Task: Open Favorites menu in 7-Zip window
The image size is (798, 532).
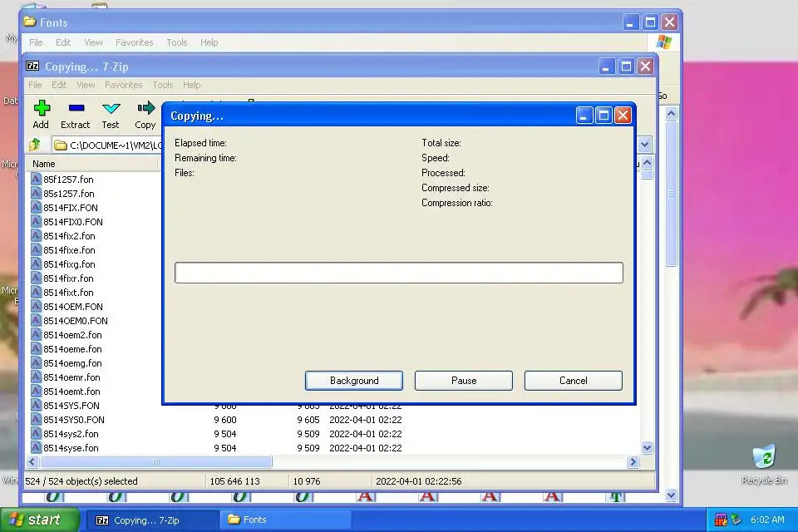Action: tap(124, 85)
